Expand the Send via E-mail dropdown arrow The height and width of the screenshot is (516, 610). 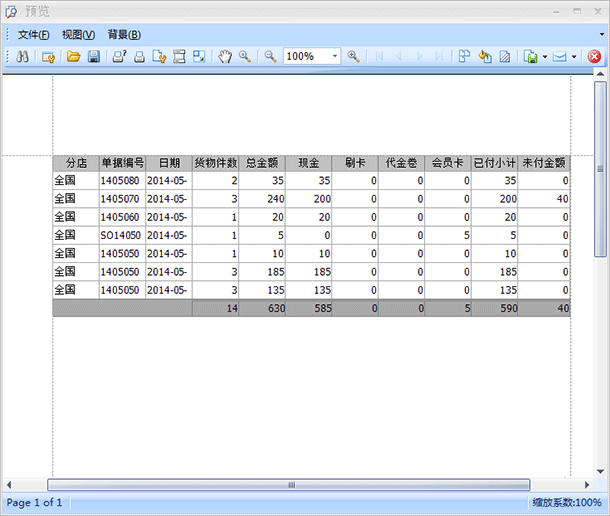point(574,57)
